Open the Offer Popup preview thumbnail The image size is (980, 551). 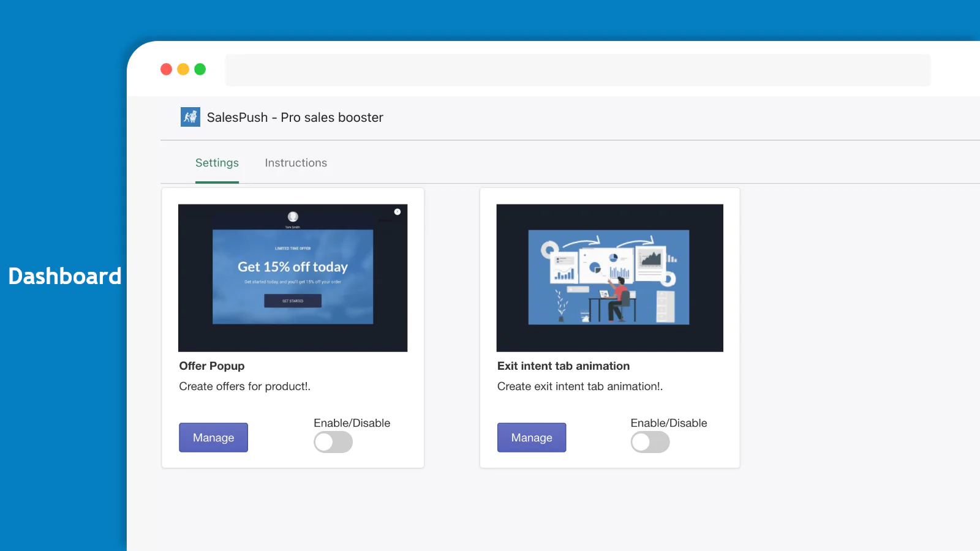pos(293,278)
